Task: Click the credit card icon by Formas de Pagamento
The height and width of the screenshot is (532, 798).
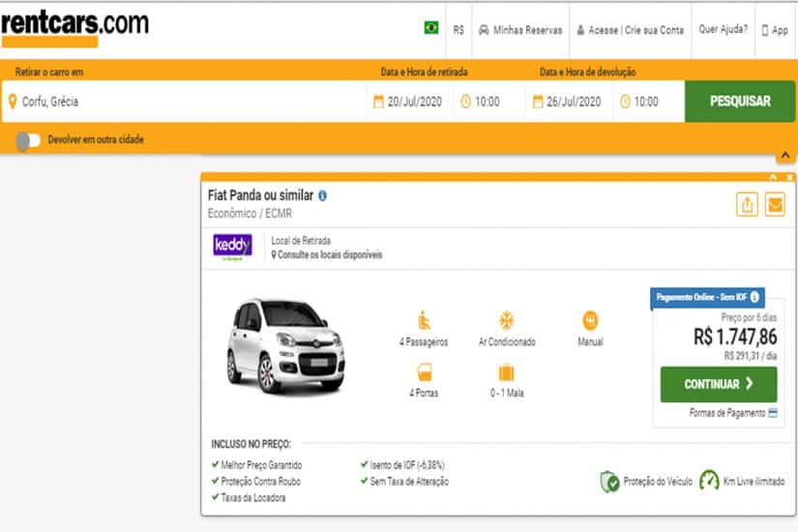Action: [x=773, y=413]
